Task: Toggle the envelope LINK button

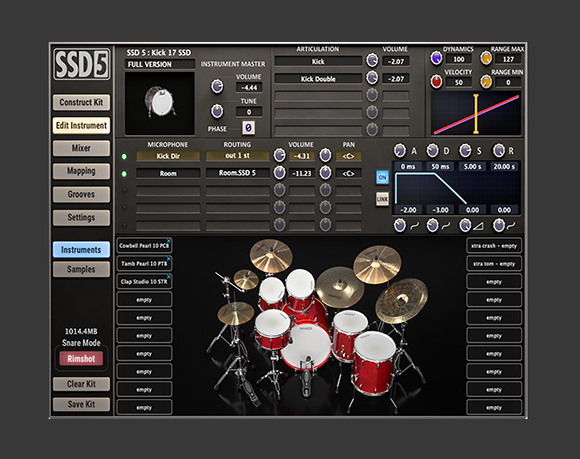Action: point(382,199)
